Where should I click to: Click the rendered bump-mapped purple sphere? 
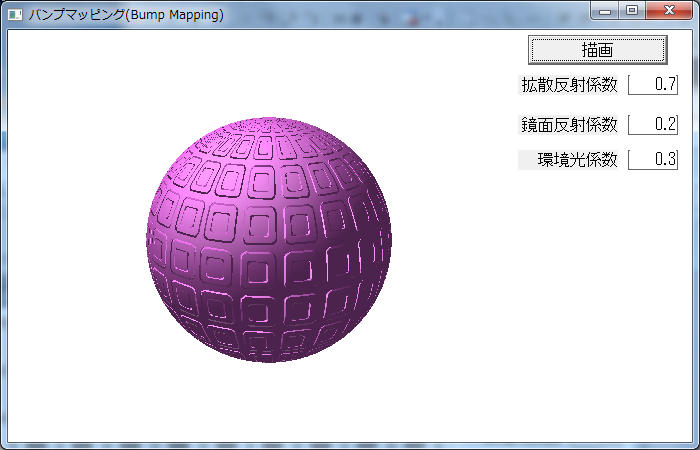[269, 240]
